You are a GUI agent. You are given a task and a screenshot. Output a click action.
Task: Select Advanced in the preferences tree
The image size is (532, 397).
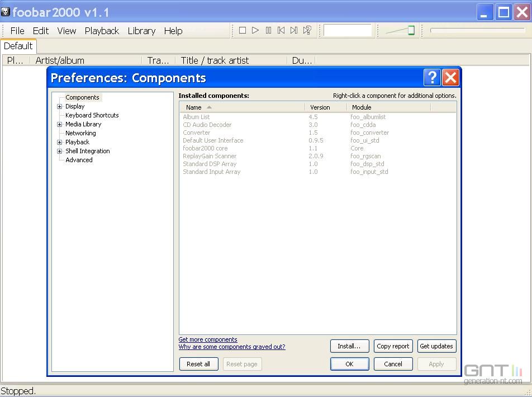tap(79, 160)
